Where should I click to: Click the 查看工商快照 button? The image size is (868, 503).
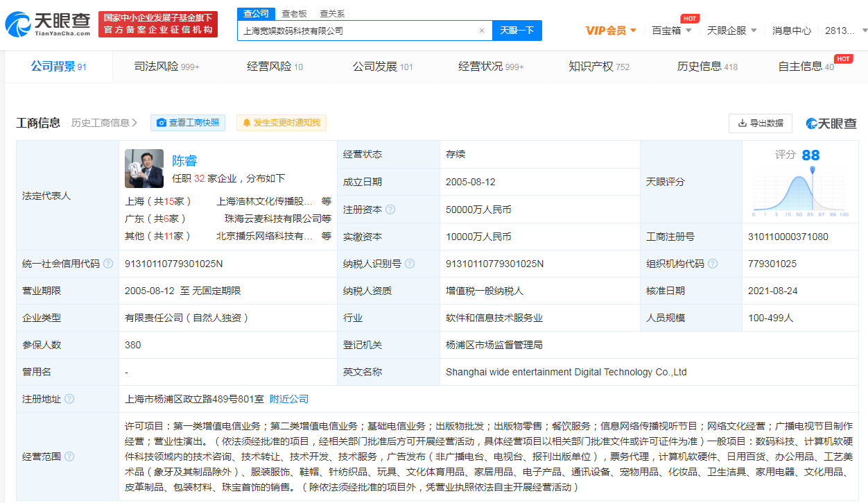(188, 123)
